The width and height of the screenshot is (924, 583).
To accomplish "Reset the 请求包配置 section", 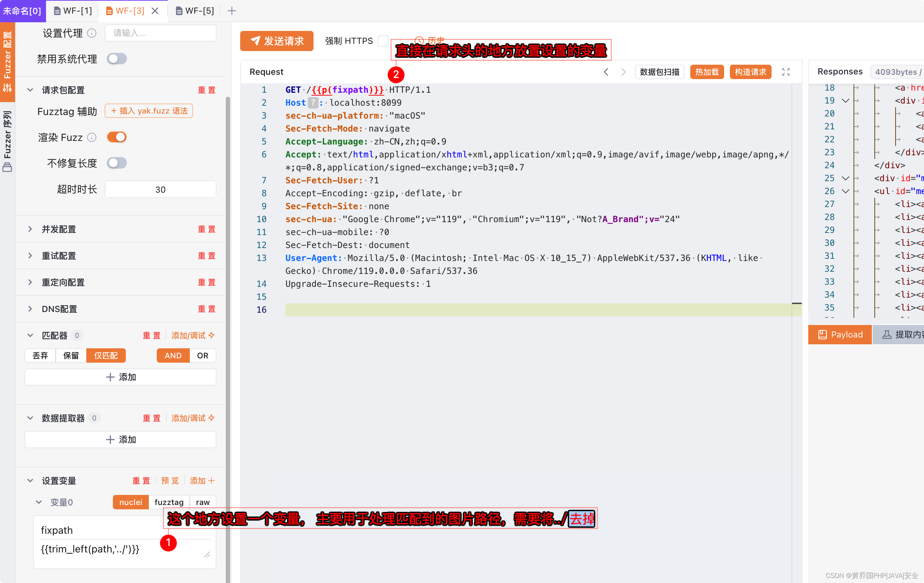I will pos(206,90).
